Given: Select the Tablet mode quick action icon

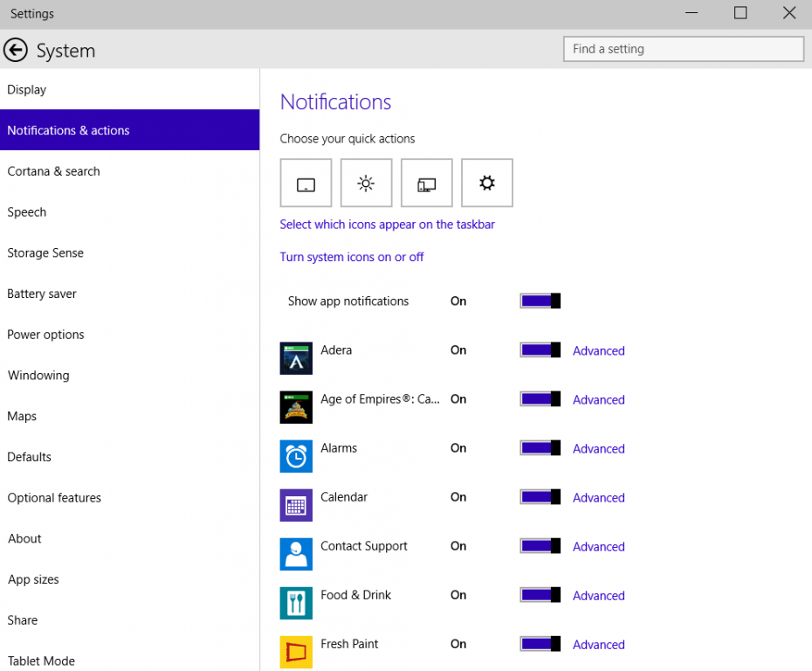Looking at the screenshot, I should (x=306, y=183).
